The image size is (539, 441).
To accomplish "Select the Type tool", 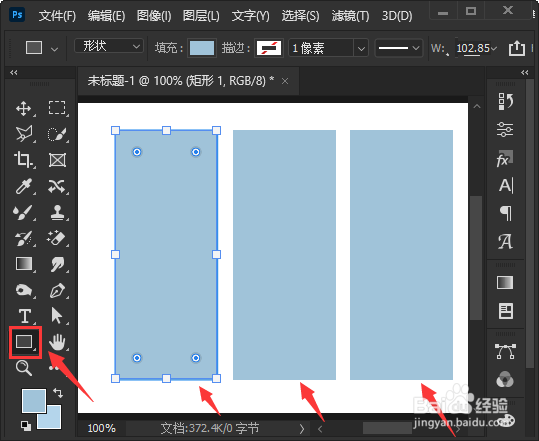I will pyautogui.click(x=24, y=316).
